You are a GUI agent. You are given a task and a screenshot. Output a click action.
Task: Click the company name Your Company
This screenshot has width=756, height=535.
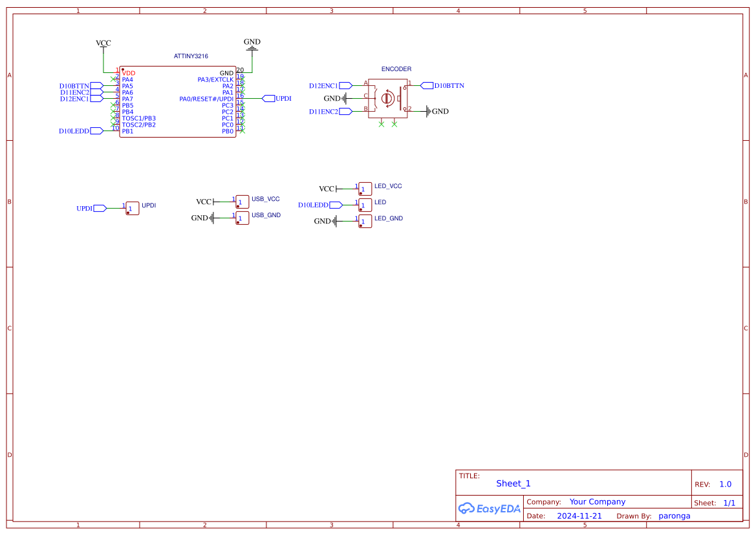tap(596, 501)
